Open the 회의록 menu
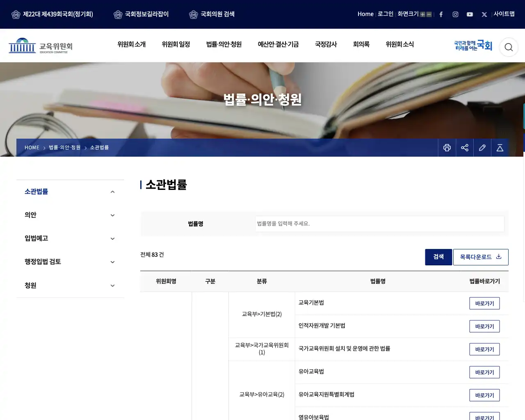Viewport: 525px width, 420px height. [x=361, y=44]
